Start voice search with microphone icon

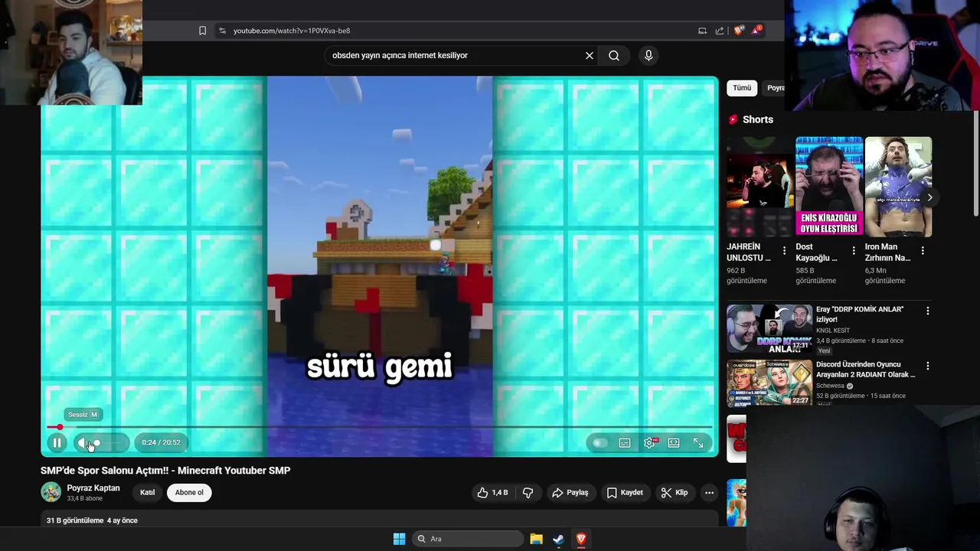[x=648, y=55]
